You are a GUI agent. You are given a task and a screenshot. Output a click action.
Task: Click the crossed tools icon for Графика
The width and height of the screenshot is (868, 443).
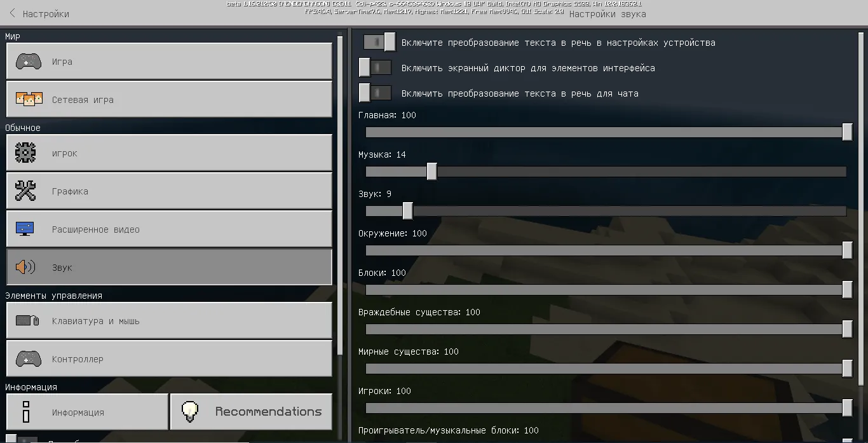pyautogui.click(x=25, y=191)
